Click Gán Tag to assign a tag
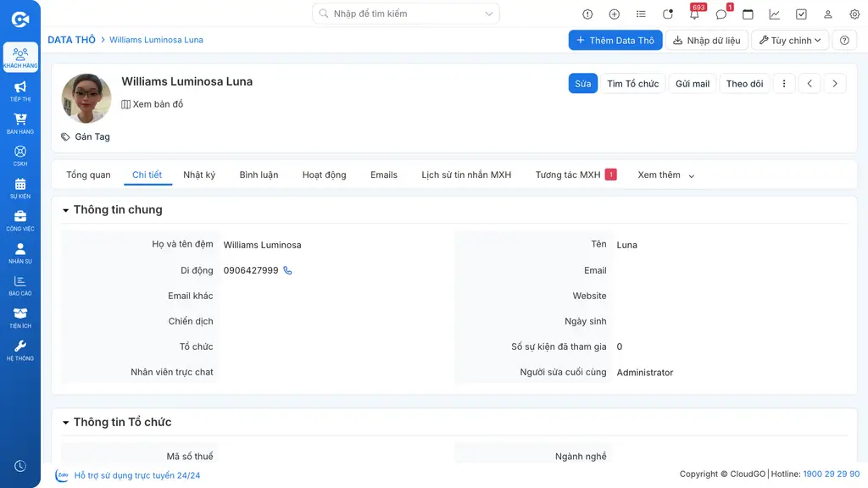Screen dimensions: 868x488 (86, 136)
